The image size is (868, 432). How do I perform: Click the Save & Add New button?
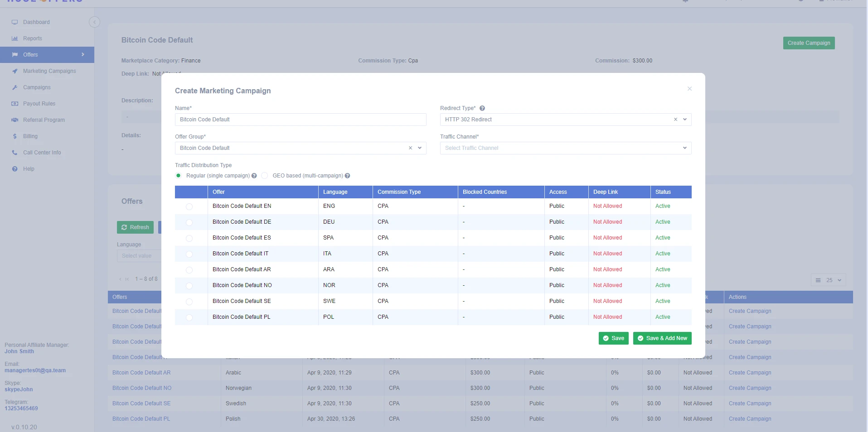tap(662, 338)
